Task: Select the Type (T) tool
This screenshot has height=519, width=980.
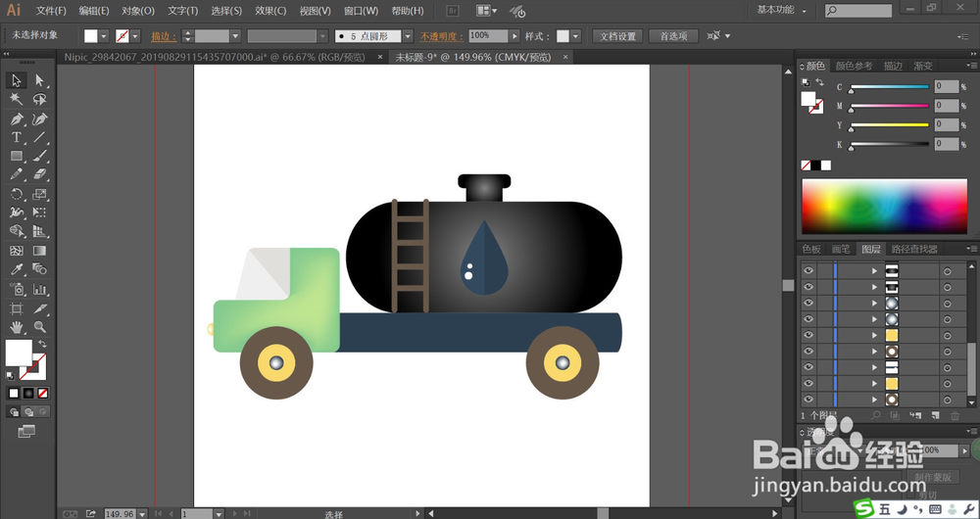Action: point(17,137)
